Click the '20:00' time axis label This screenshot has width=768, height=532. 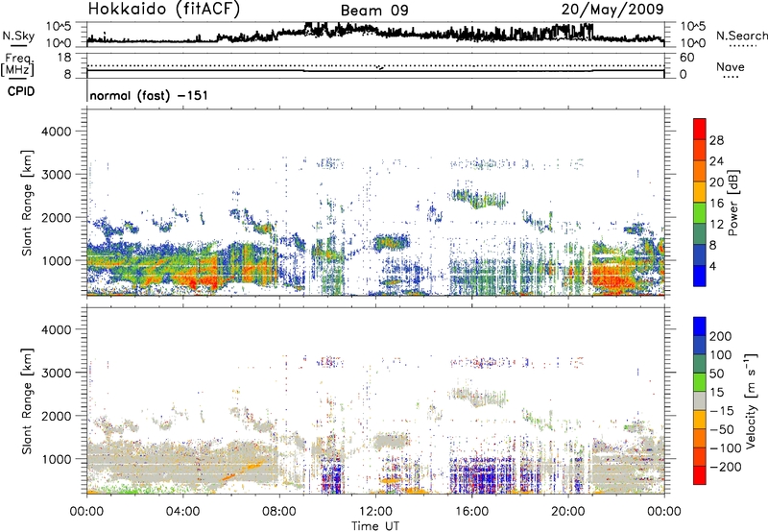coord(567,512)
